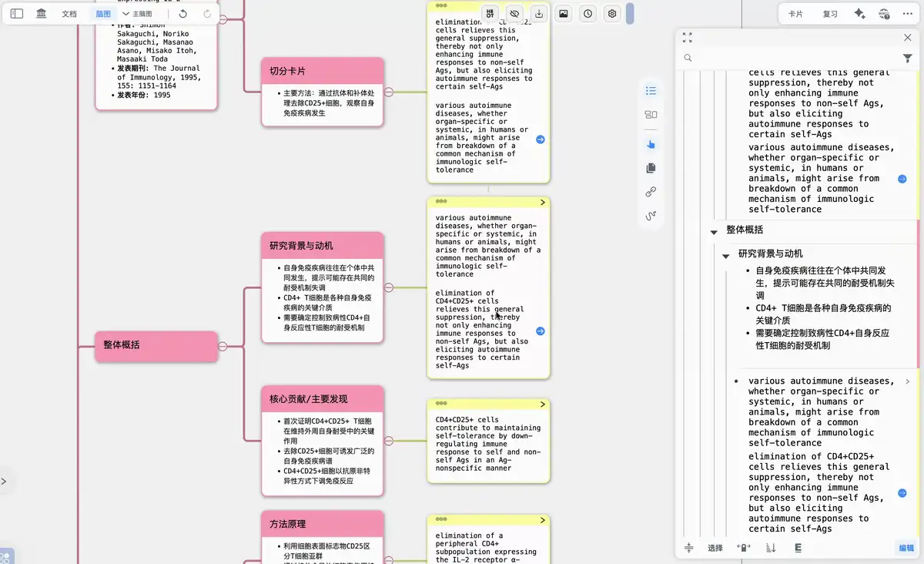
Task: Jump to source via upper outline blue arrow
Action: 902,179
